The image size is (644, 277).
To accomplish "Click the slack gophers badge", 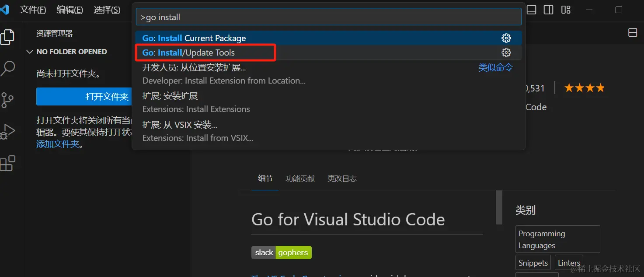I will [282, 252].
